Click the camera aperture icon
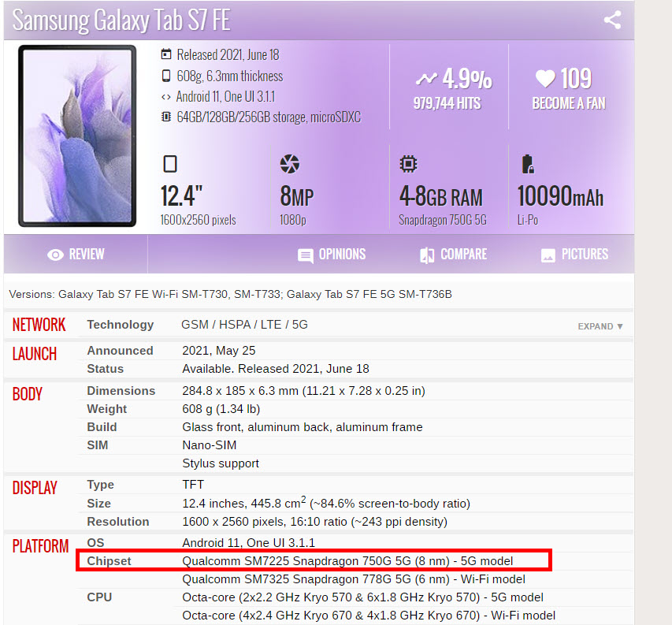Viewport: 672px width, 625px height. 290,164
